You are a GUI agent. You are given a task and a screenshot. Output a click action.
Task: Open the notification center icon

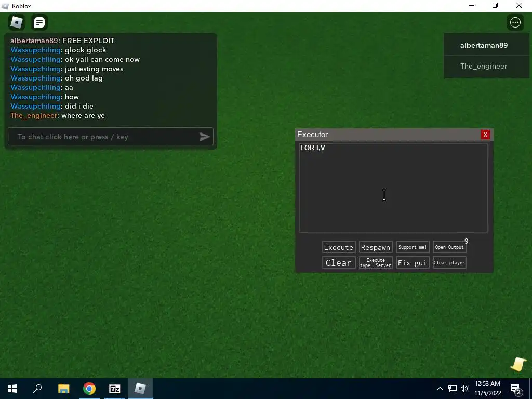click(x=516, y=389)
